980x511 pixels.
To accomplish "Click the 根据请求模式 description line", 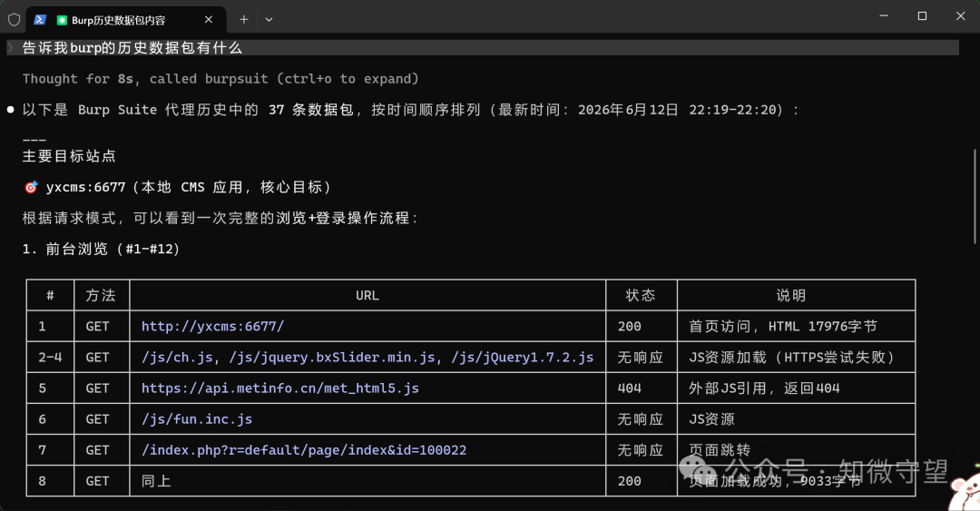I will click(x=221, y=218).
